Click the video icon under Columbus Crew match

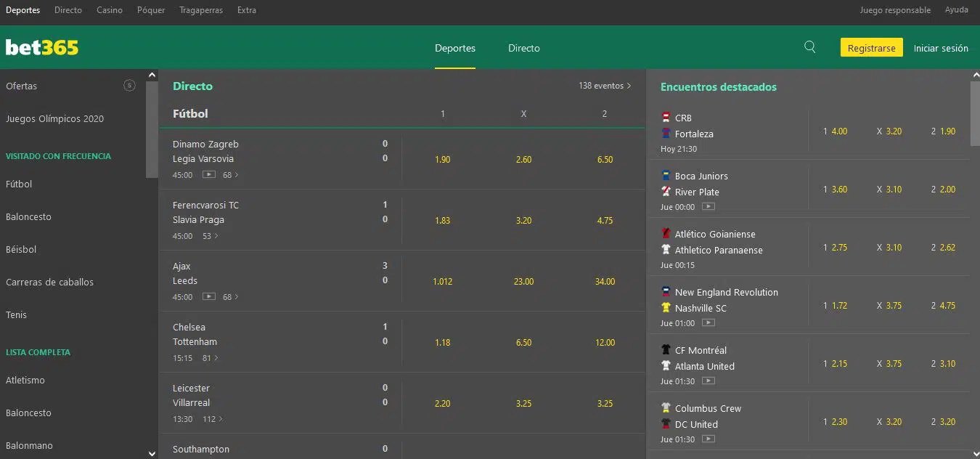[709, 439]
